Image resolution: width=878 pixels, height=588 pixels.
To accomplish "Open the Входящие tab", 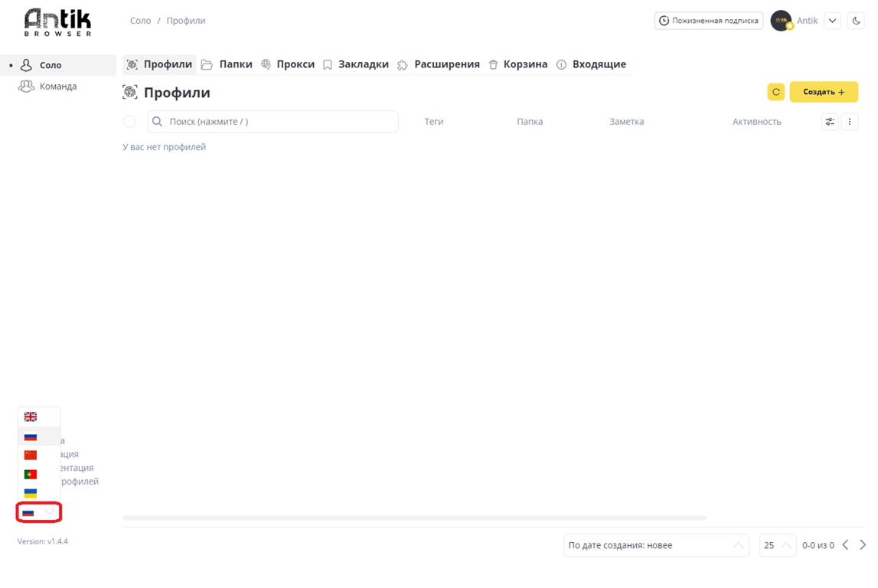I will pos(591,64).
